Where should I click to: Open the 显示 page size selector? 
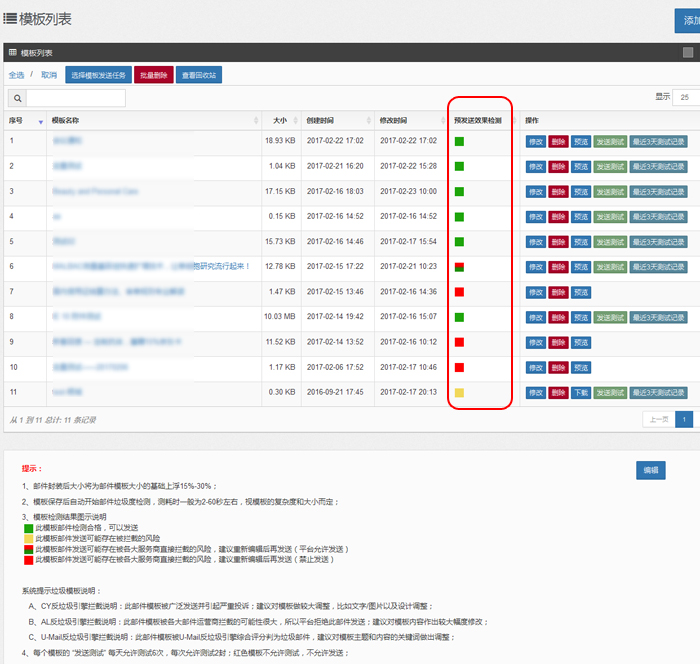(x=686, y=97)
